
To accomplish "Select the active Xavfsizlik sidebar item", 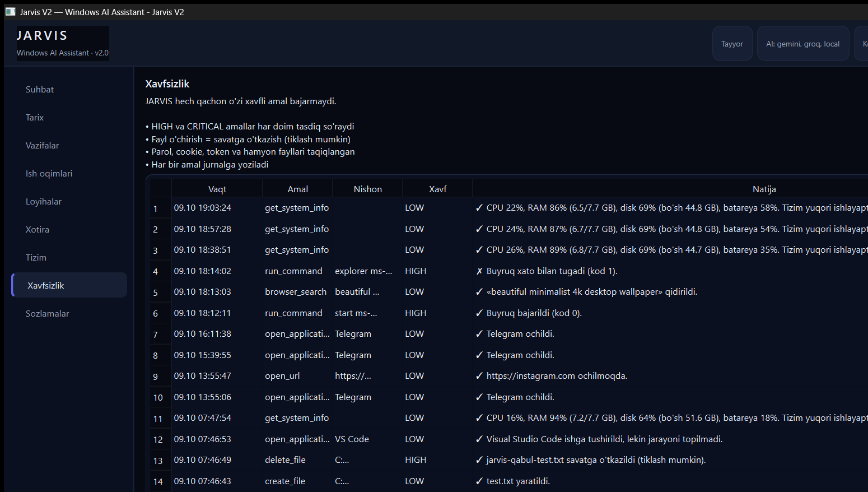I will click(x=69, y=285).
